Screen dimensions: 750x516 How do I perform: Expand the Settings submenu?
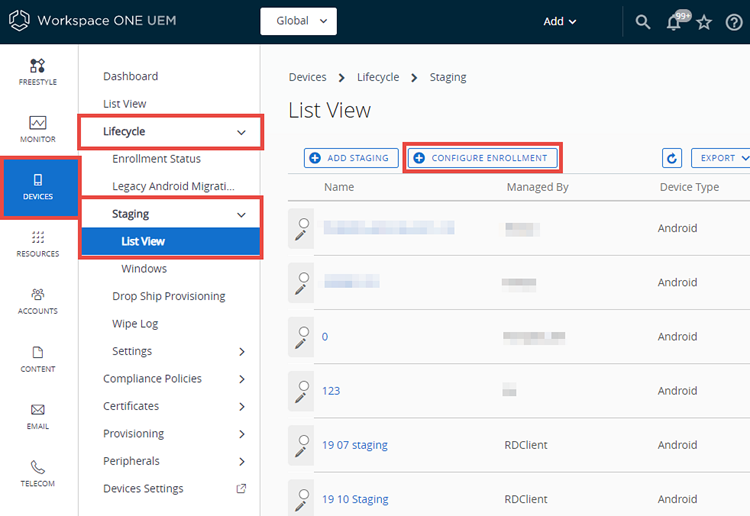(x=242, y=351)
